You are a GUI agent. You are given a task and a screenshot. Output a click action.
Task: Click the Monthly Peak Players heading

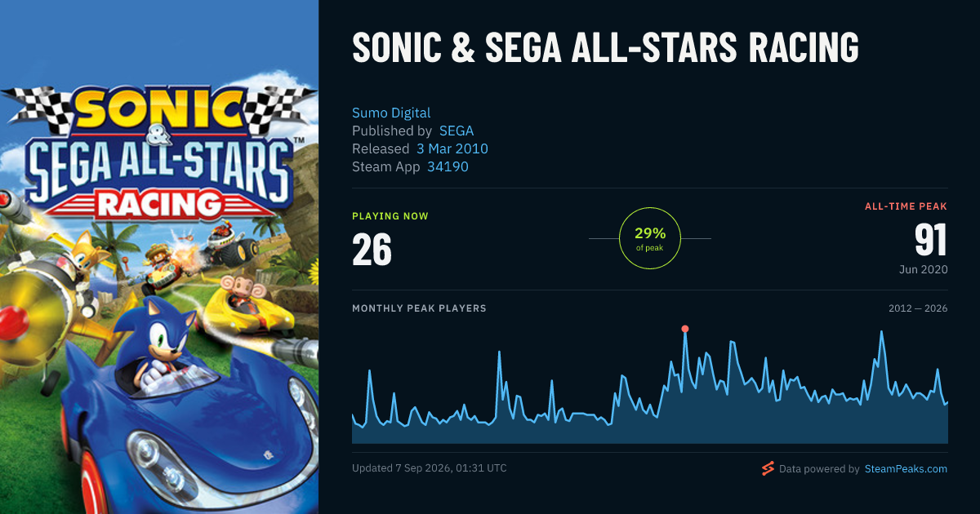419,308
